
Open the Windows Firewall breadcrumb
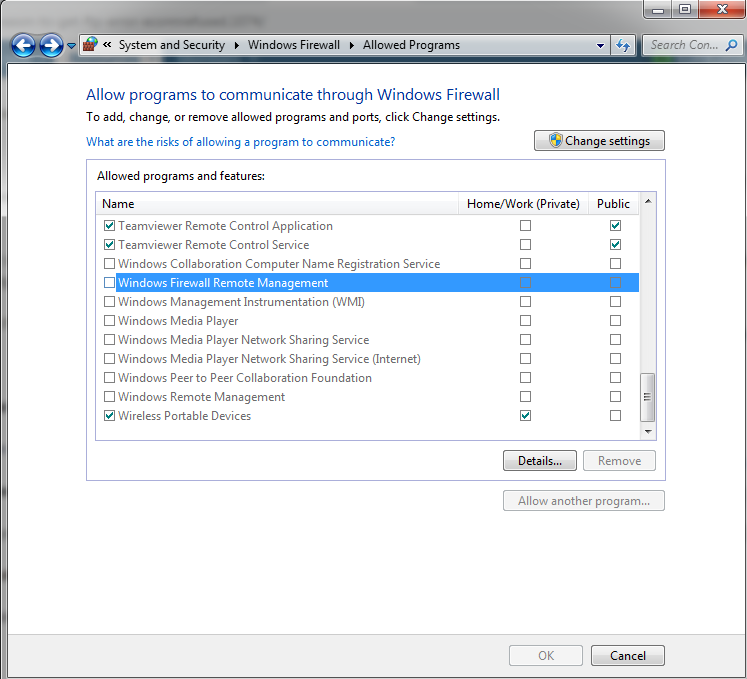click(293, 45)
